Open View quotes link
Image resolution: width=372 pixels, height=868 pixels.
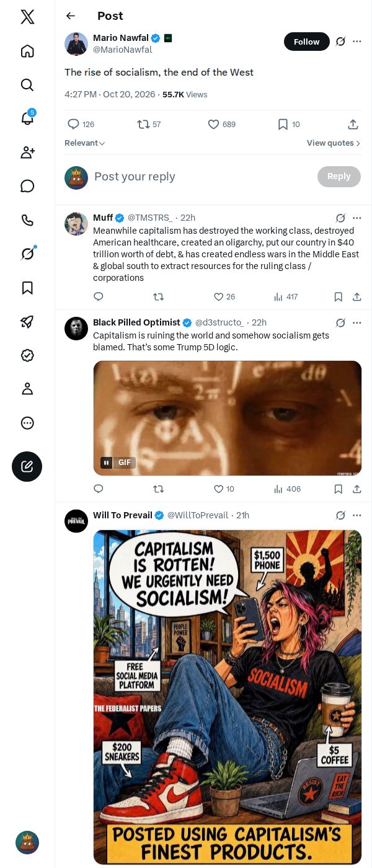tap(334, 143)
